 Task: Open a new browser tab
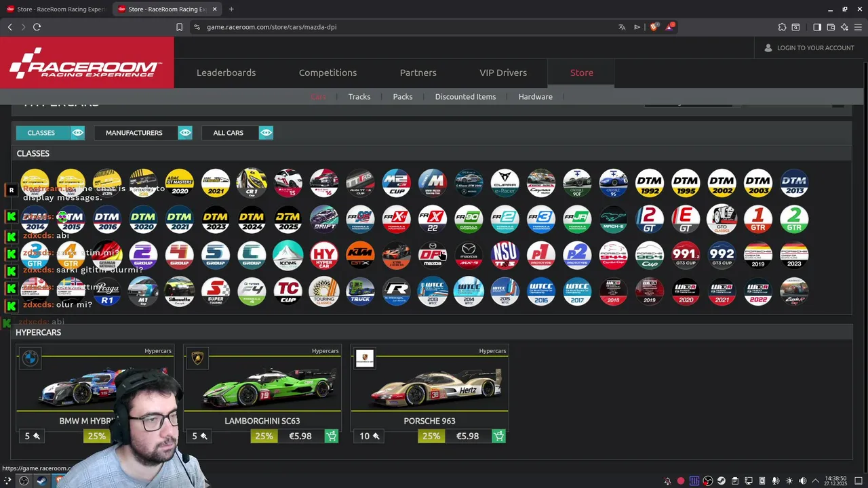(231, 9)
